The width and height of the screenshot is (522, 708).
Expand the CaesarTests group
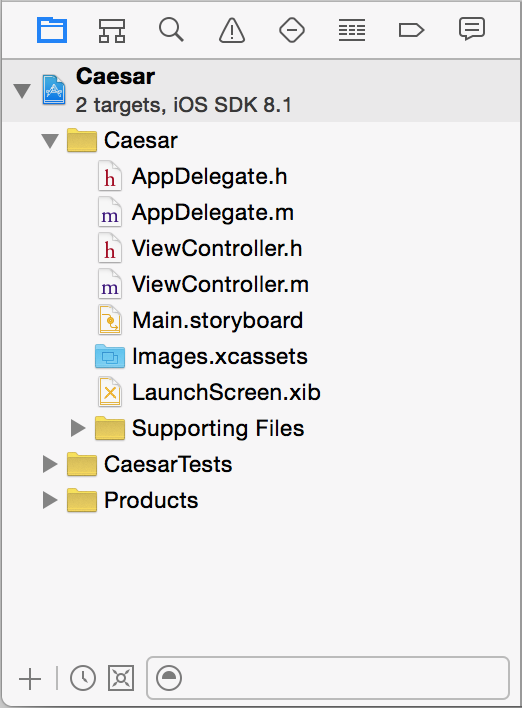[x=50, y=464]
